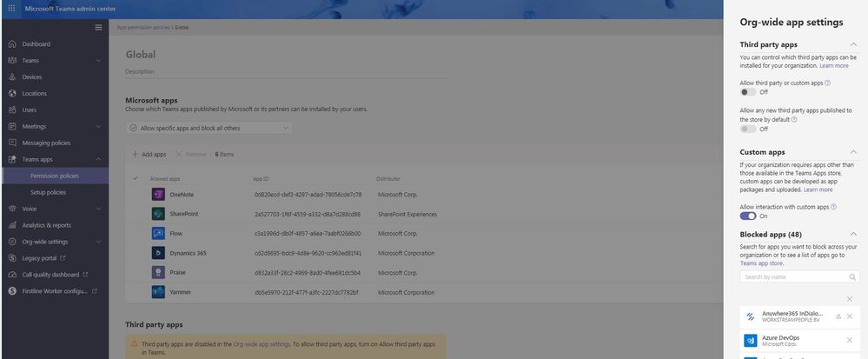
Task: Click the Devices bell icon
Action: [12, 77]
